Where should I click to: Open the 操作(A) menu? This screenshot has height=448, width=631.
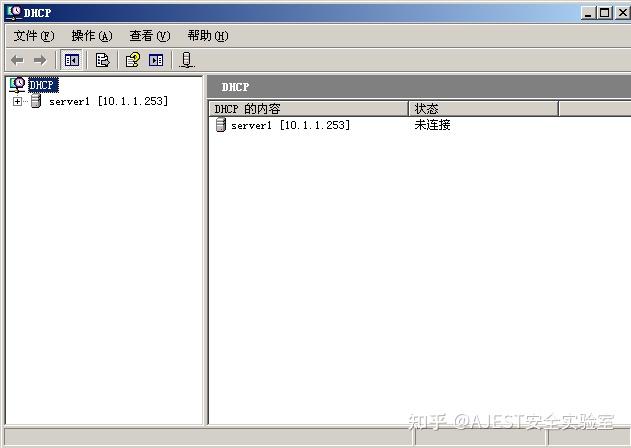[92, 36]
